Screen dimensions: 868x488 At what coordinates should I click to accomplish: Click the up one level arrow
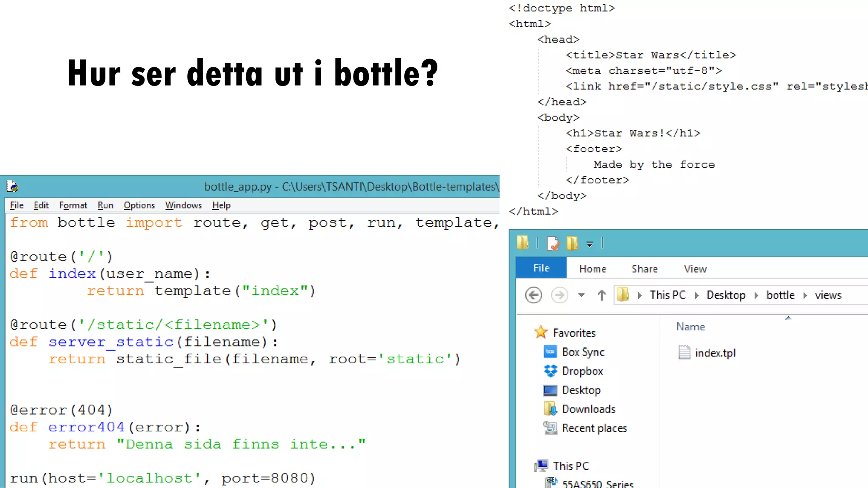[x=601, y=295]
